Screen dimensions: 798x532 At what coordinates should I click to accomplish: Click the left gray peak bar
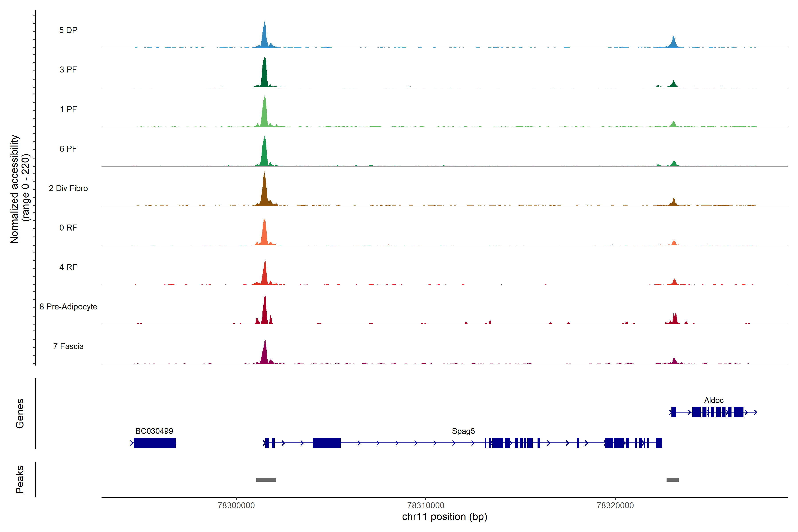pos(266,480)
